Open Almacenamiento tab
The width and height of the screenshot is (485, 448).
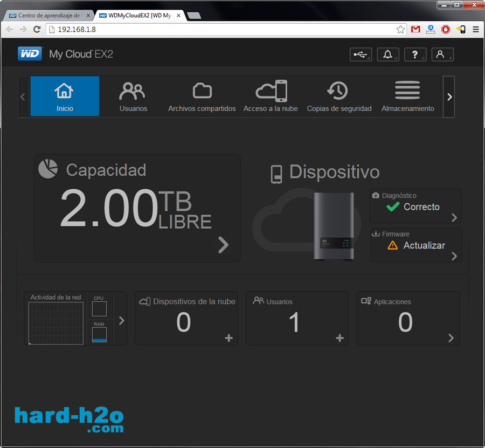(408, 96)
